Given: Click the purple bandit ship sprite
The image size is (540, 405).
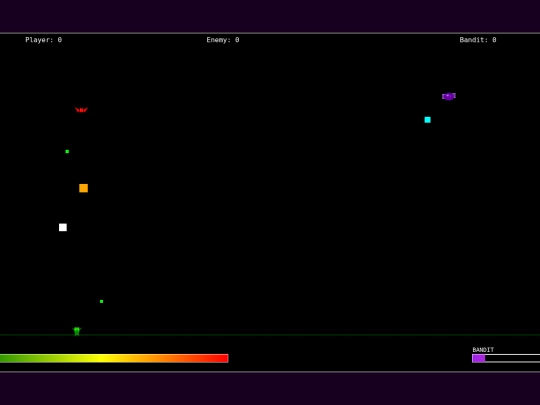Looking at the screenshot, I should (x=449, y=96).
